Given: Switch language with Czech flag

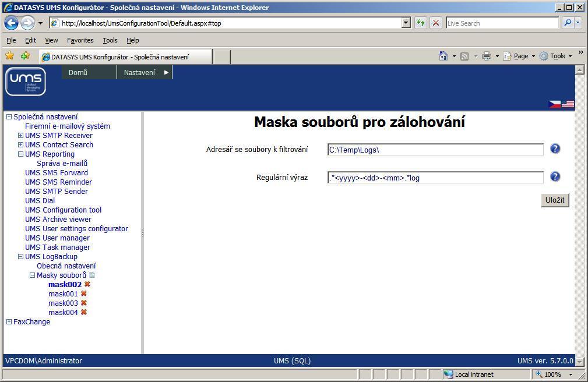Looking at the screenshot, I should coord(555,104).
